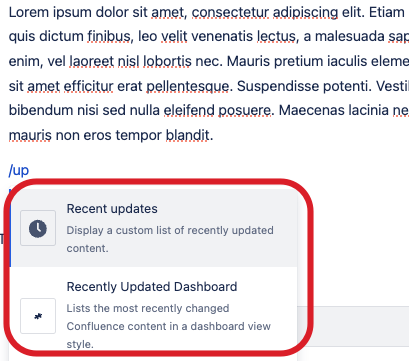Click the asterisk icon for Recently Updated Dashboard
409x361 pixels.
[x=38, y=316]
